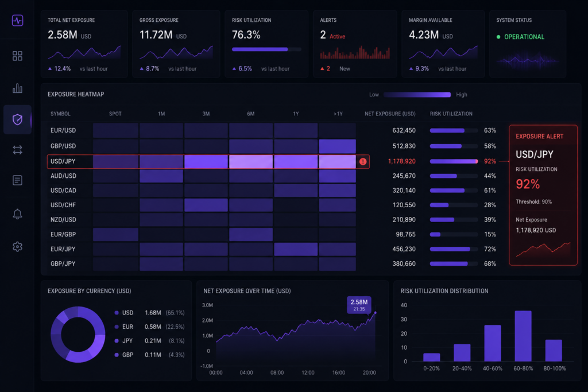Click the Alerts red bar histogram
The height and width of the screenshot is (392, 588).
[355, 52]
